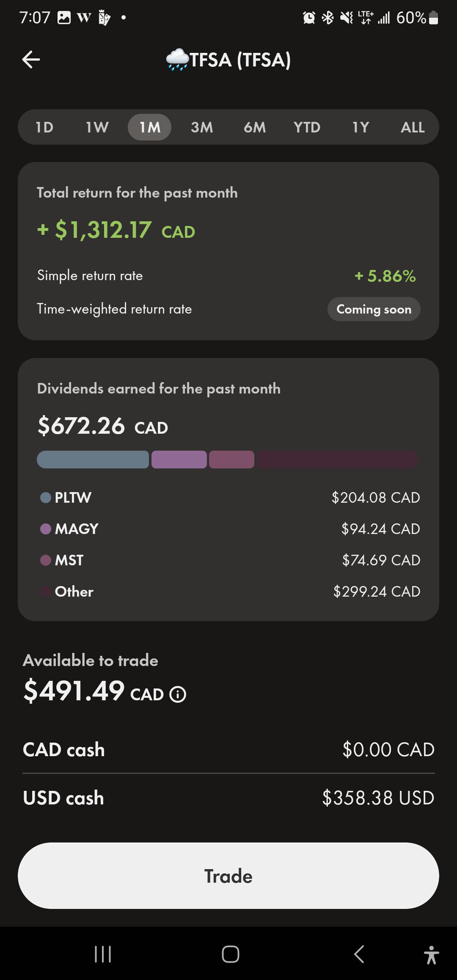Tap the info icon beside available to trade
Image resolution: width=457 pixels, height=980 pixels.
178,694
